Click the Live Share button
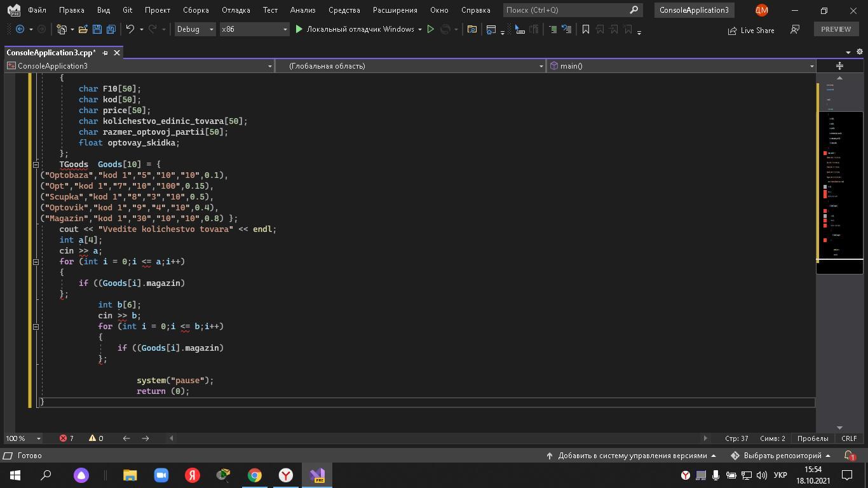868x488 pixels. click(x=750, y=30)
